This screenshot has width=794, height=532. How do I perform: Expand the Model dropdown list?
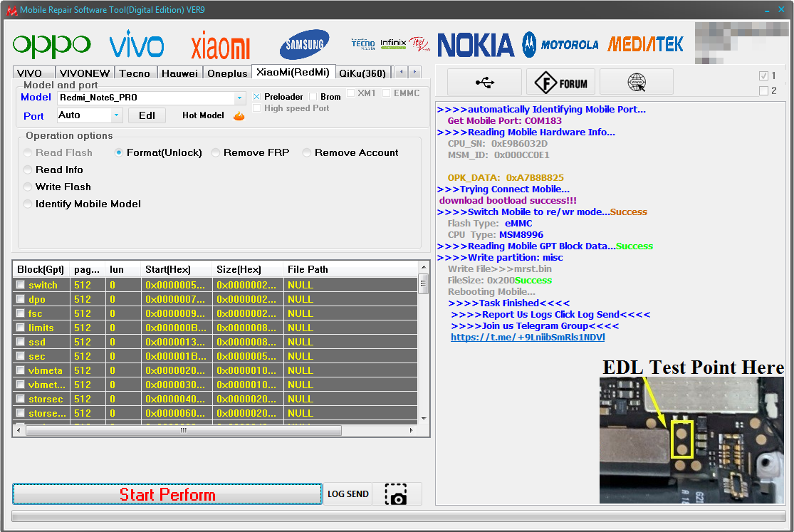point(239,98)
